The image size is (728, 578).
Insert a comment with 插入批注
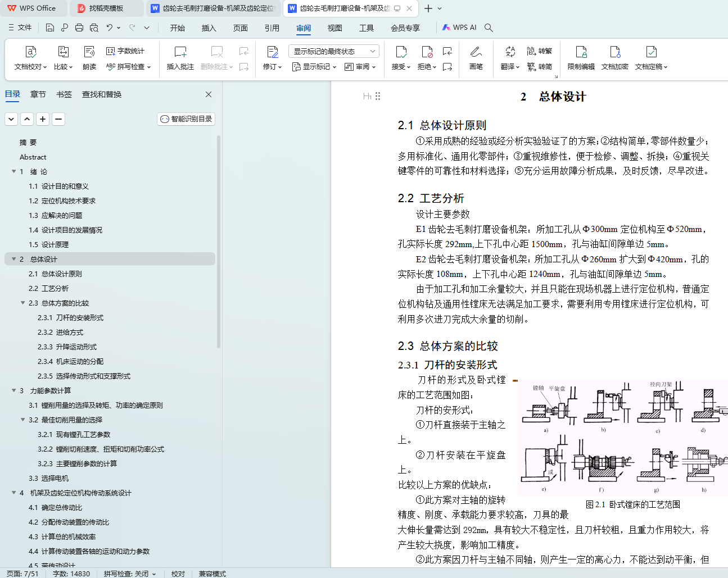tap(180, 58)
